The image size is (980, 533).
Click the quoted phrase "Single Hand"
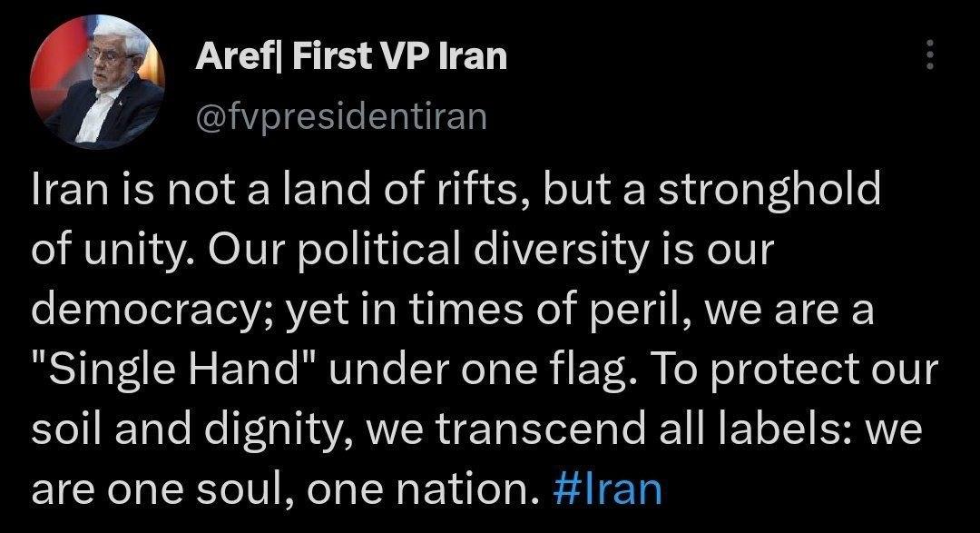click(x=171, y=369)
